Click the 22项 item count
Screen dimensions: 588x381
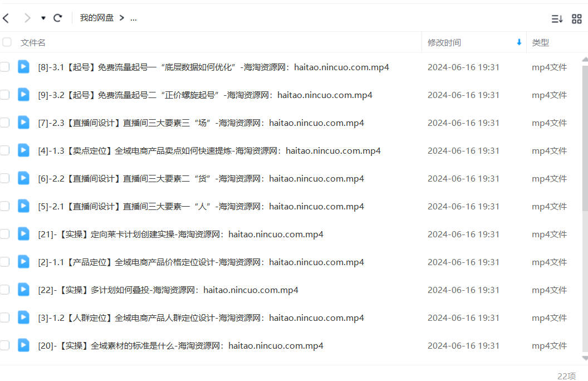[567, 376]
